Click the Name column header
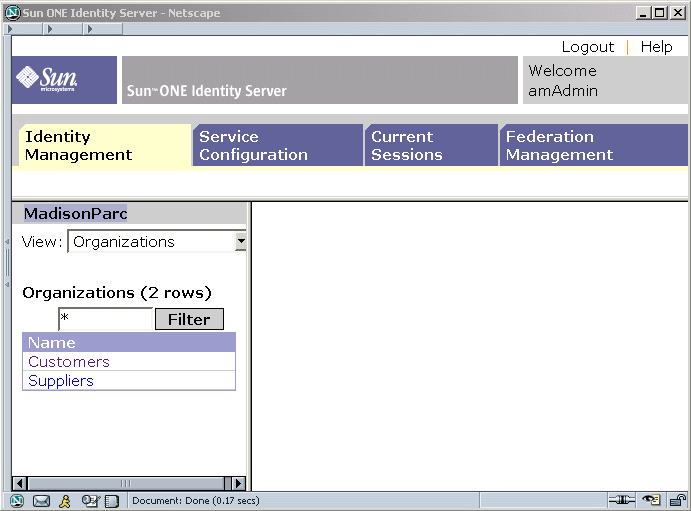 point(129,343)
